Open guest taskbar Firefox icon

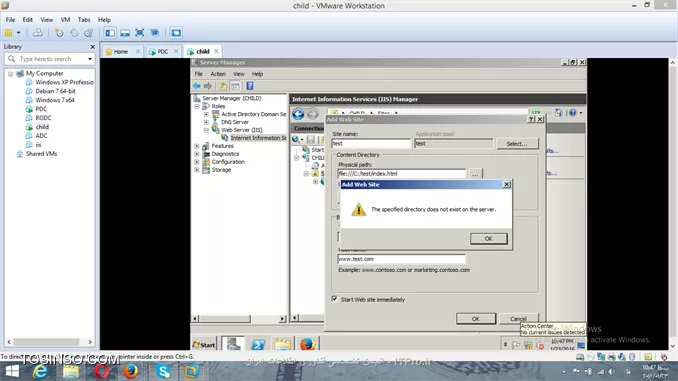pos(307,344)
